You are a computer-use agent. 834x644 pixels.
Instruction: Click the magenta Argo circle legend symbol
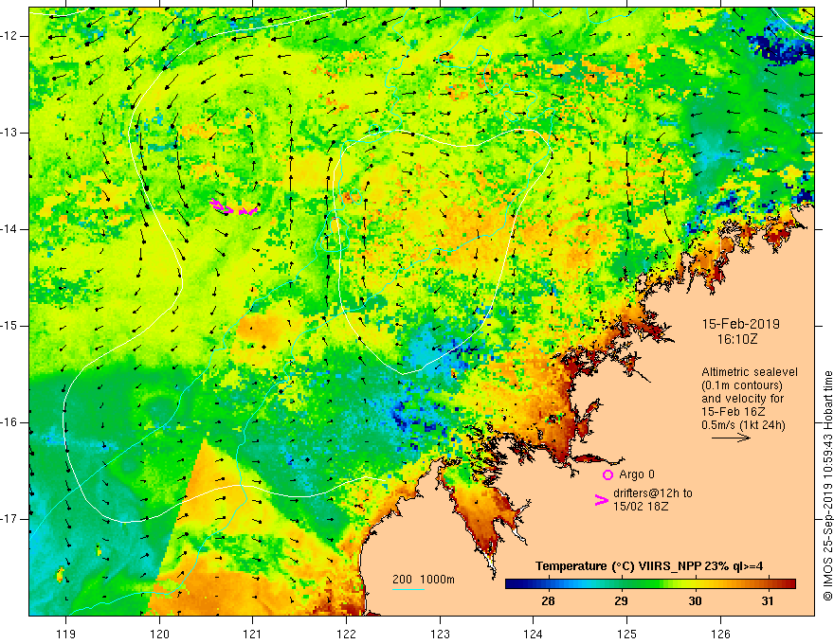(x=607, y=474)
